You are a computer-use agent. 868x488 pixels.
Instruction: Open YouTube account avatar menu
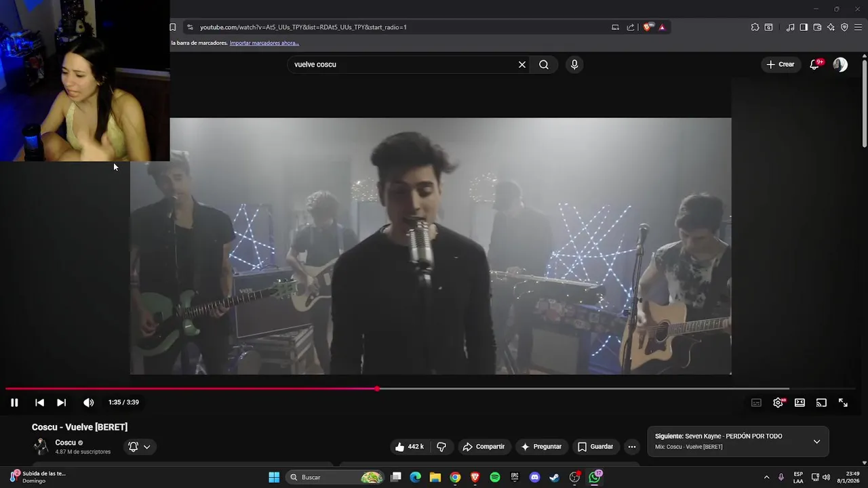tap(840, 64)
